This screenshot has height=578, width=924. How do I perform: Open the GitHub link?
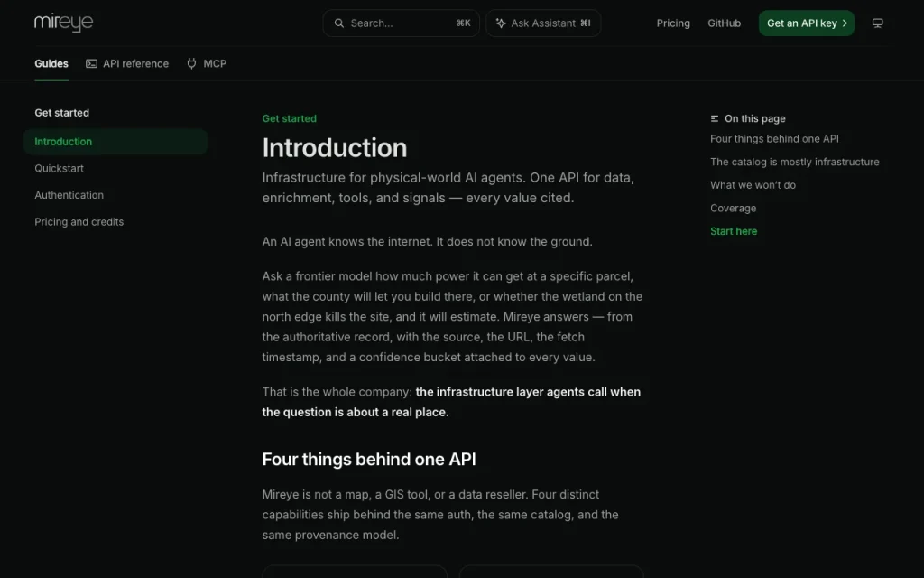[724, 23]
